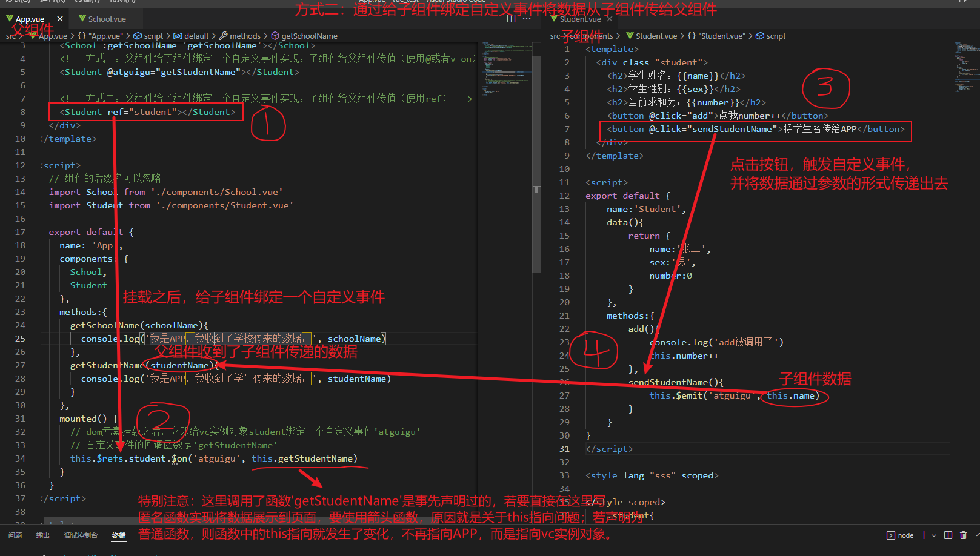This screenshot has width=980, height=556.
Task: Switch to the 终端 (Terminal) panel tab
Action: click(x=119, y=535)
